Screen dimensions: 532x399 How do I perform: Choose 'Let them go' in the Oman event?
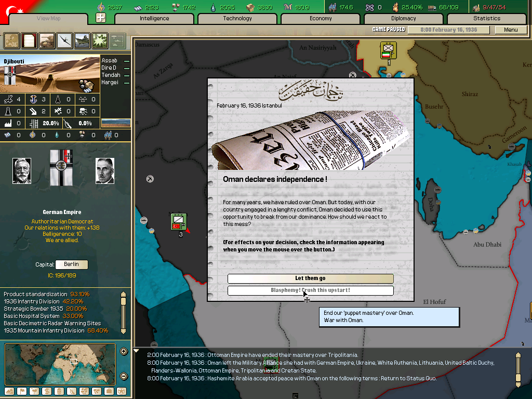point(310,278)
